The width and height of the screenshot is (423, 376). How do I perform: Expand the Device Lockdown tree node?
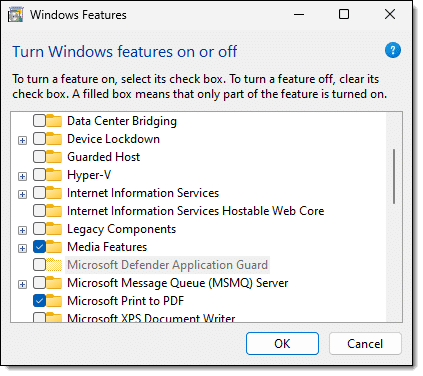(22, 140)
